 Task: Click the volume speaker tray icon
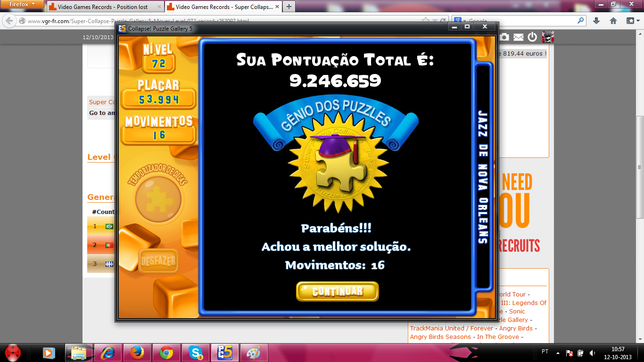coord(592,353)
